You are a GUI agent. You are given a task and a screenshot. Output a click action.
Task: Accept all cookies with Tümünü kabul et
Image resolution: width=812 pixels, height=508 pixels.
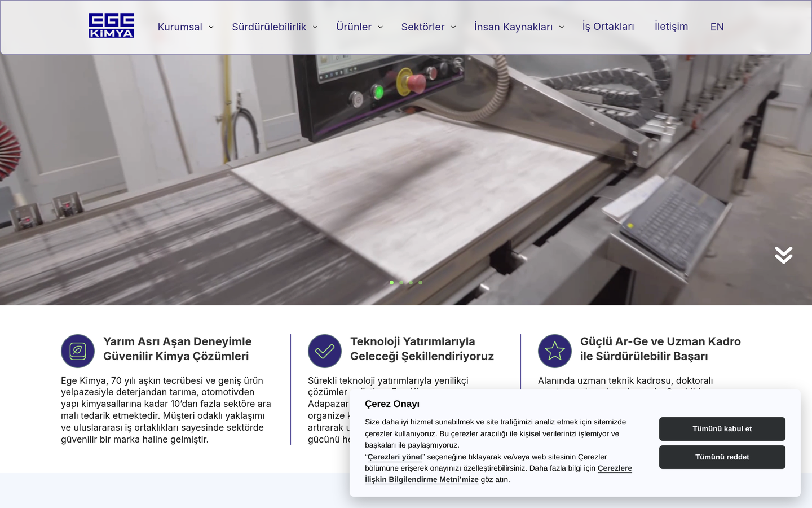click(722, 429)
